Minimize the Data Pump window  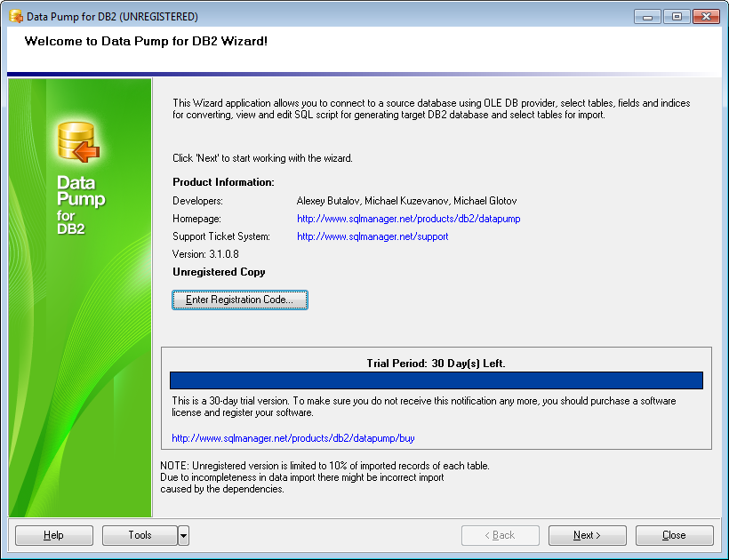pos(647,17)
